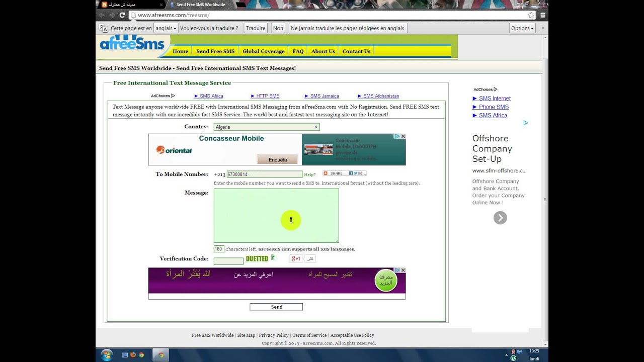
Task: Click the Traduire button
Action: click(x=256, y=28)
